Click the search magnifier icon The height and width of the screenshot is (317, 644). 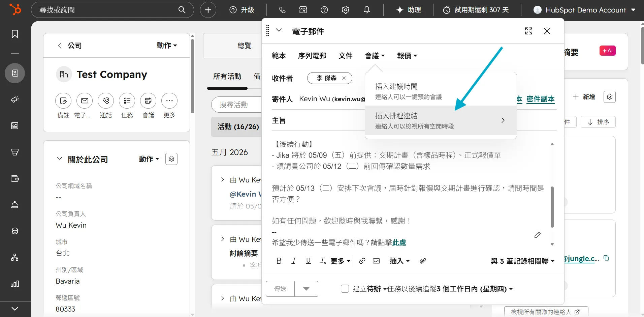click(182, 10)
